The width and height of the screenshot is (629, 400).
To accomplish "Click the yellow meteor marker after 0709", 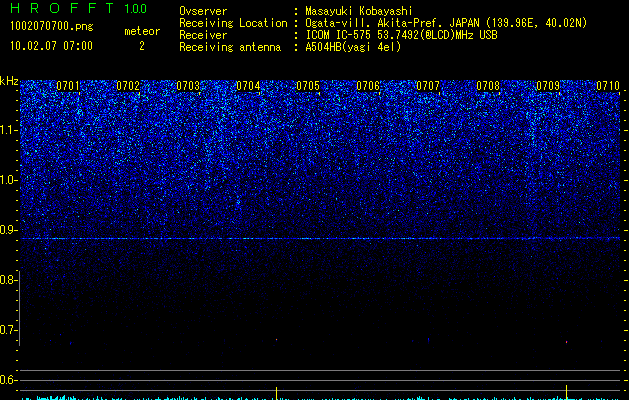I will pos(566,392).
